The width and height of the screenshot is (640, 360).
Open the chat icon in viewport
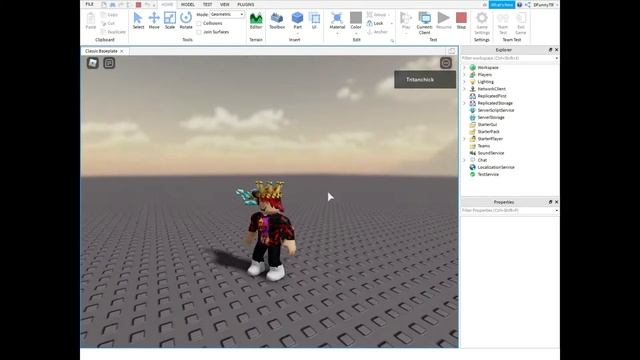(x=109, y=63)
